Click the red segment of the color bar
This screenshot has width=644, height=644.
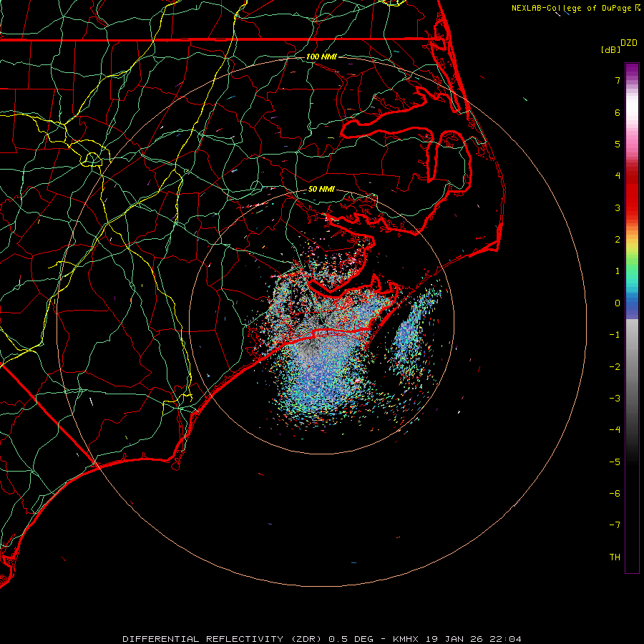(632, 191)
